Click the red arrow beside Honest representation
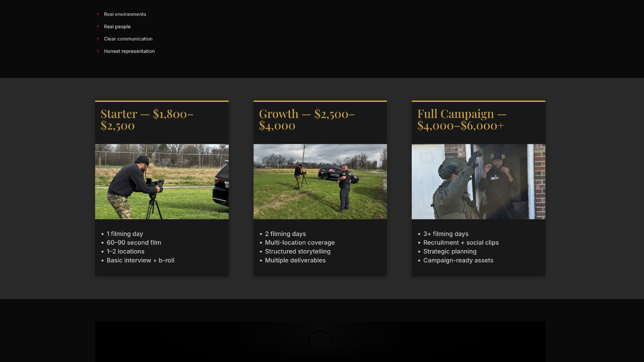 pos(98,51)
